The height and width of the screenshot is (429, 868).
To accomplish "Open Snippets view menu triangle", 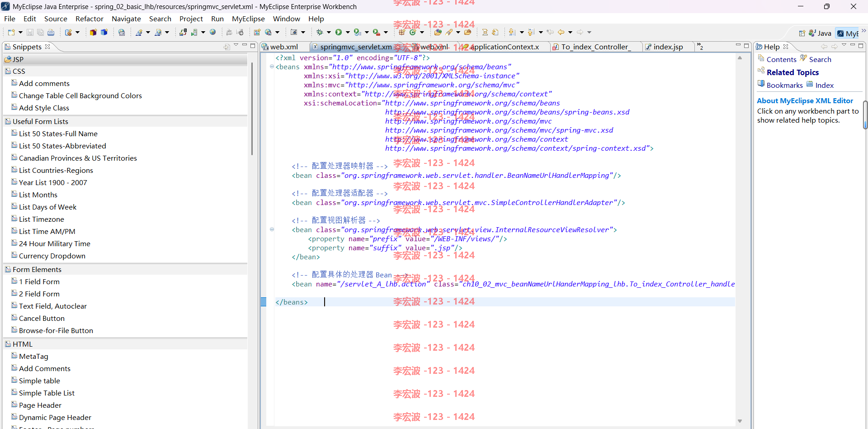I will click(236, 45).
